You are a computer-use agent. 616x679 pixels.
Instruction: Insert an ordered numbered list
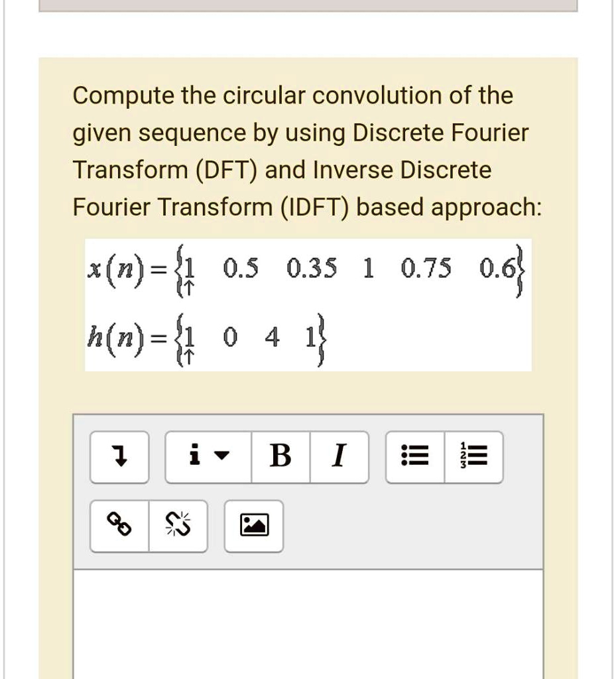(473, 457)
